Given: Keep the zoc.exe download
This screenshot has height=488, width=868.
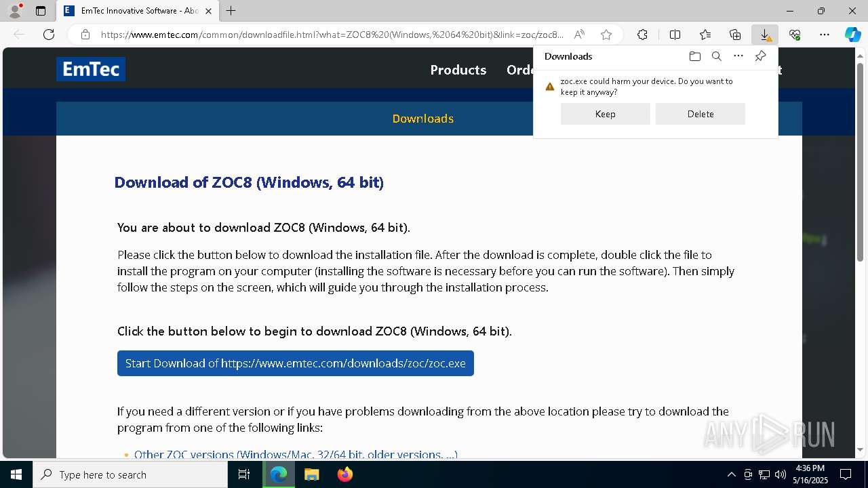Looking at the screenshot, I should [x=605, y=114].
